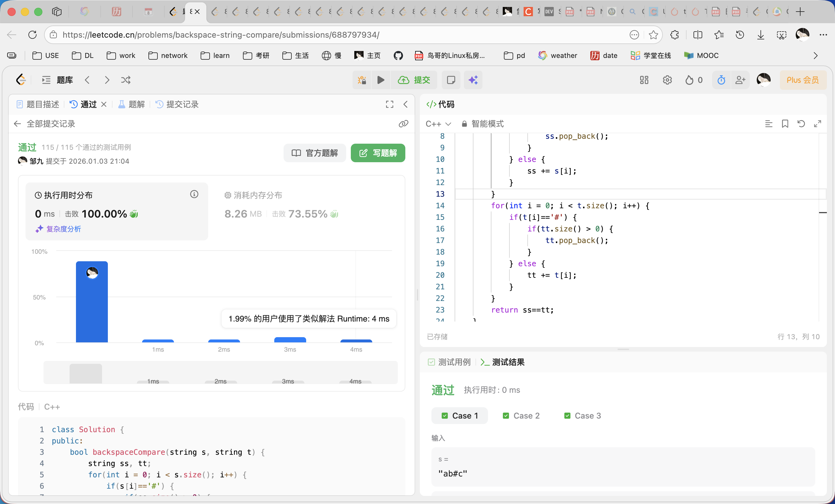The image size is (835, 504).
Task: Open browser extensions puzzle icon
Action: pyautogui.click(x=674, y=34)
